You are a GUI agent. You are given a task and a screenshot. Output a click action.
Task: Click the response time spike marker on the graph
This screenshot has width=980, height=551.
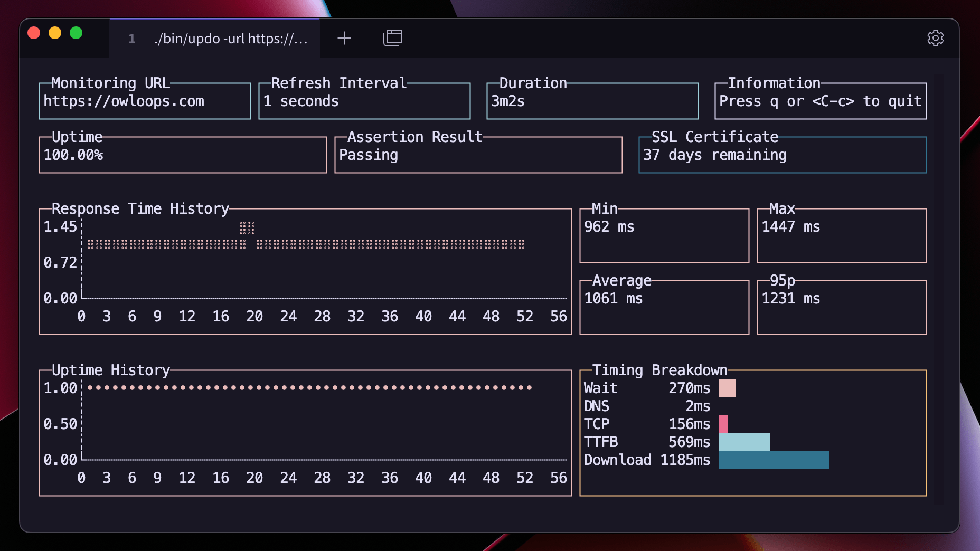(x=247, y=227)
